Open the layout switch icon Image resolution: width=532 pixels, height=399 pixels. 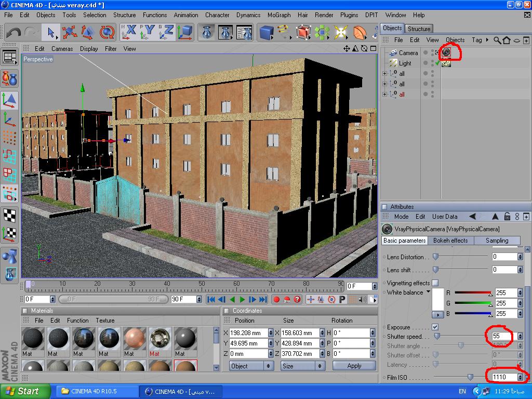tap(10, 57)
